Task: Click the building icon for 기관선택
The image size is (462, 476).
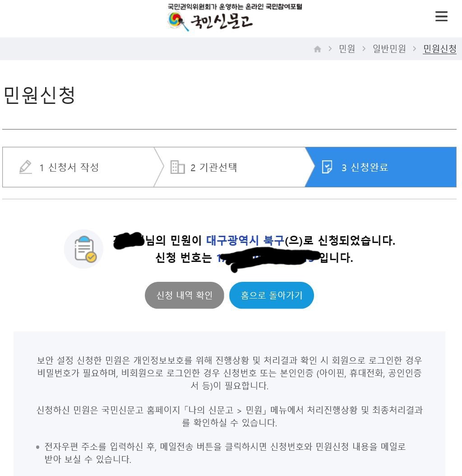Action: click(x=177, y=167)
